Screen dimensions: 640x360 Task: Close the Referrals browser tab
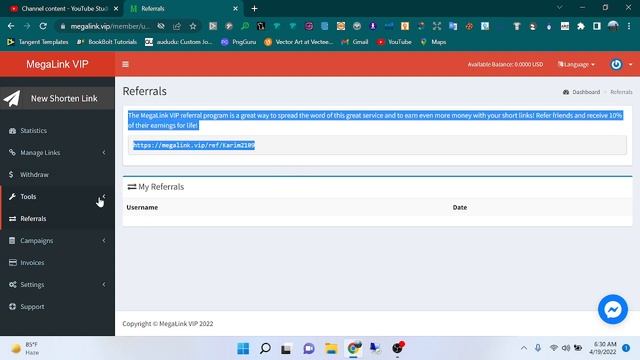[236, 9]
